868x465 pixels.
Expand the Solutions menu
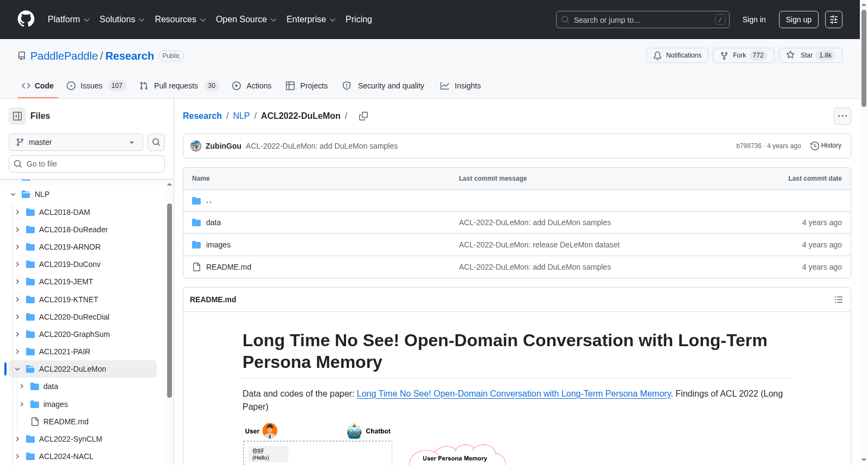click(x=122, y=20)
